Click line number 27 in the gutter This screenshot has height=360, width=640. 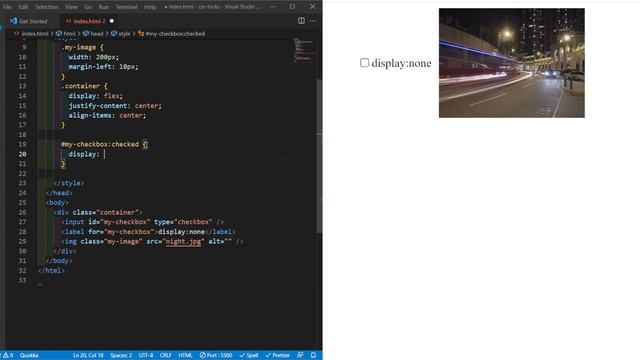point(22,222)
